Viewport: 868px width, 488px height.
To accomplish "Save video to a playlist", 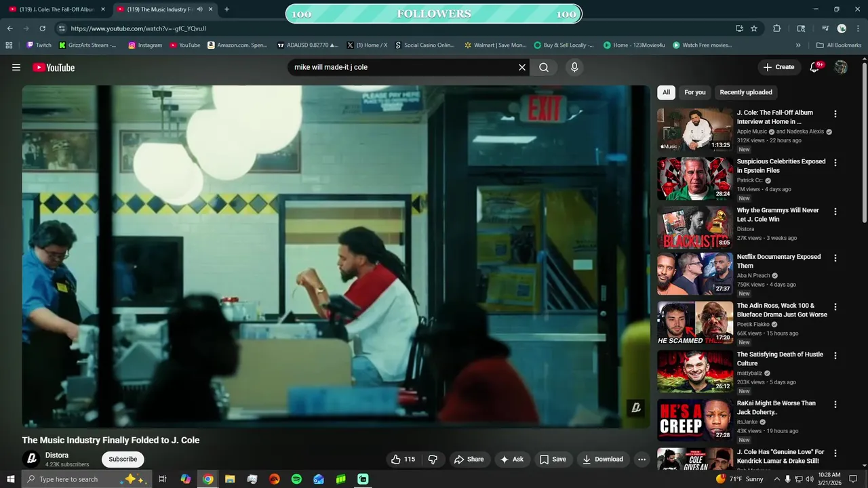I will click(x=553, y=459).
